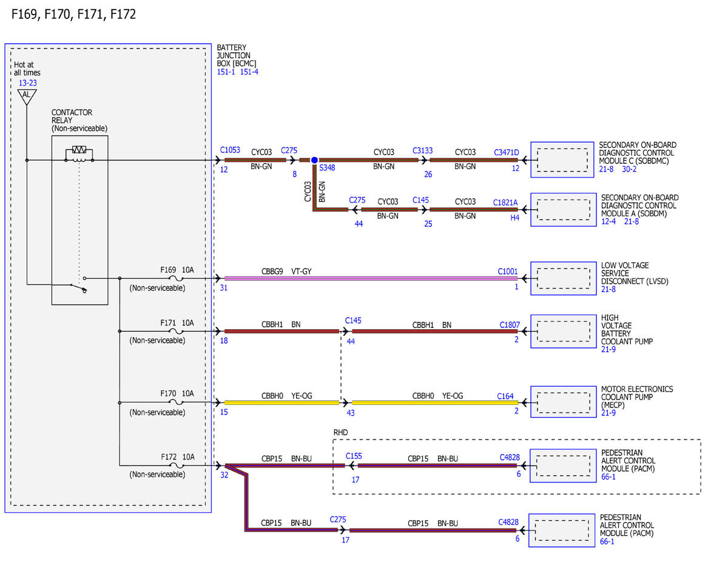Click the MOTOR ELECTRONICS COOLANT PUMP label

click(637, 397)
